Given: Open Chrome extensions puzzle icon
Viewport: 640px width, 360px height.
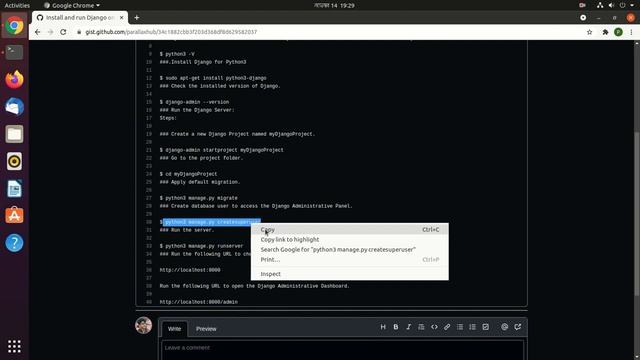Looking at the screenshot, I should point(605,32).
